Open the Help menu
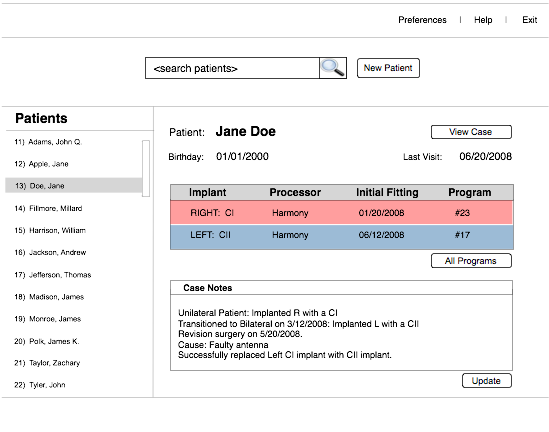The width and height of the screenshot is (549, 432). 483,20
